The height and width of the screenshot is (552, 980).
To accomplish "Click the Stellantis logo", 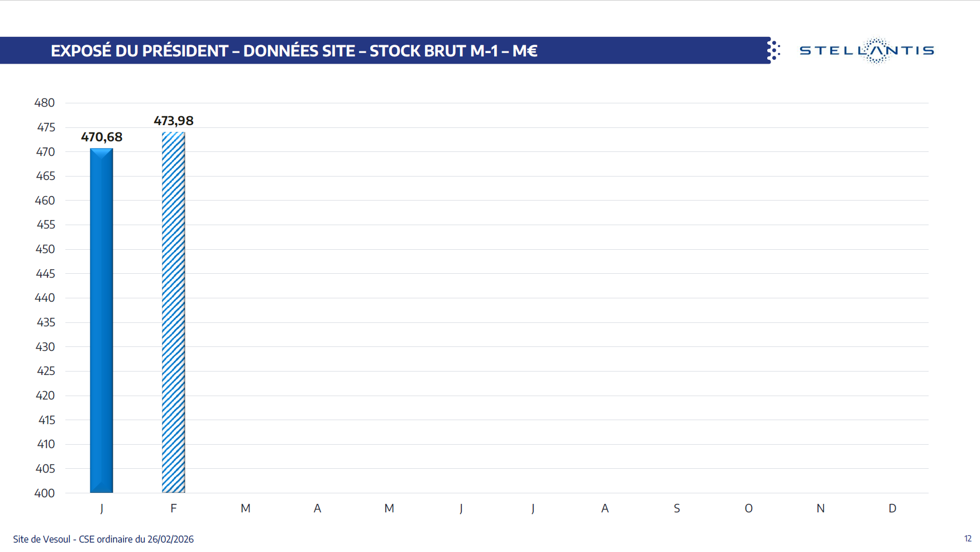I will click(866, 50).
